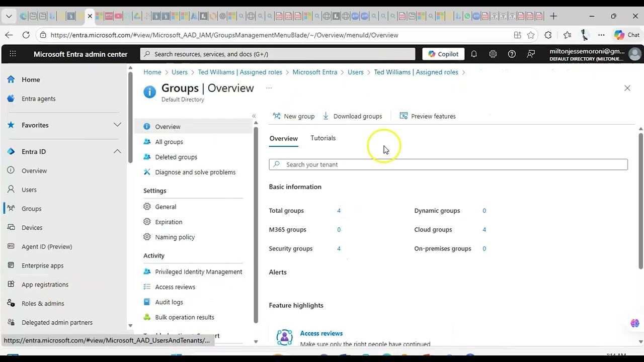The width and height of the screenshot is (644, 362).
Task: Click the Security groups count 4
Action: tap(339, 248)
